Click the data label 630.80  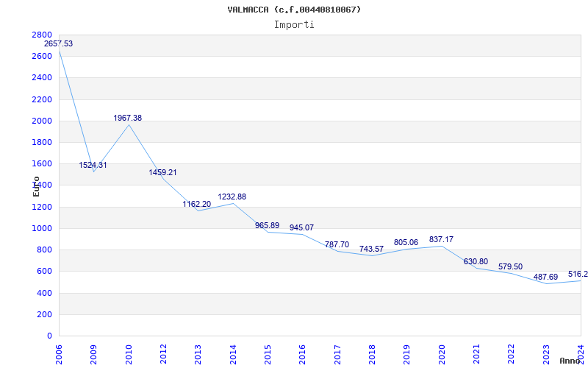pyautogui.click(x=476, y=261)
